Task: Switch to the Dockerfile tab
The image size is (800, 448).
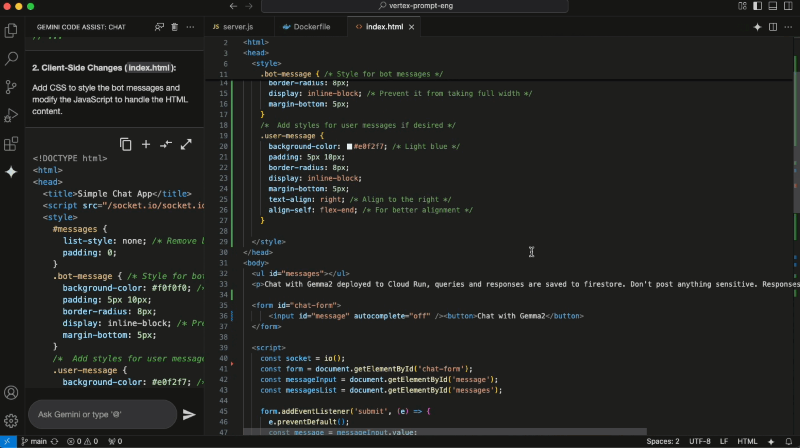Action: (x=306, y=26)
